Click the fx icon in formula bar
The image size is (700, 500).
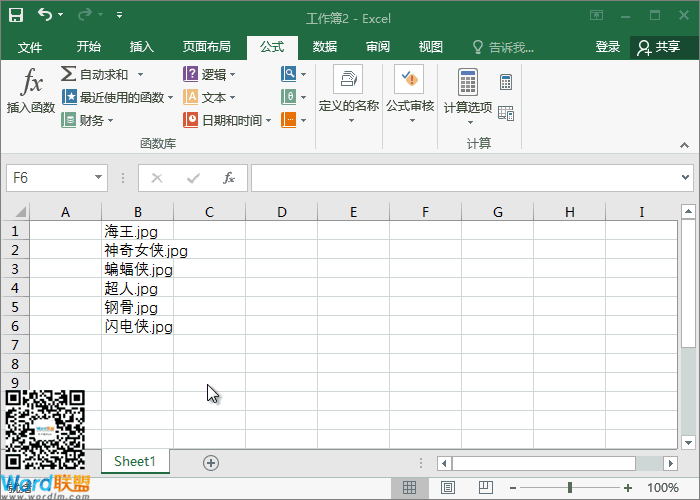(229, 178)
